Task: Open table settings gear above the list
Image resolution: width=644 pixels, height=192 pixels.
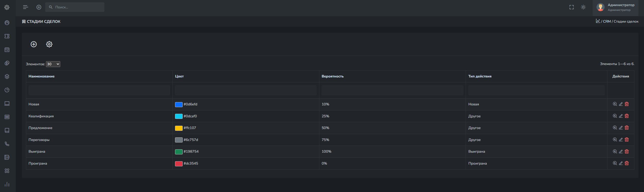Action: [x=49, y=44]
